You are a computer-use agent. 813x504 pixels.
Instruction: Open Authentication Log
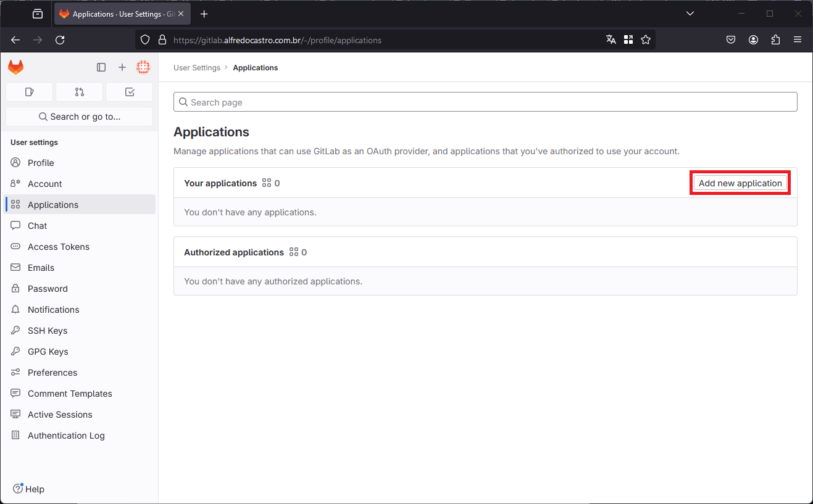coord(80,436)
